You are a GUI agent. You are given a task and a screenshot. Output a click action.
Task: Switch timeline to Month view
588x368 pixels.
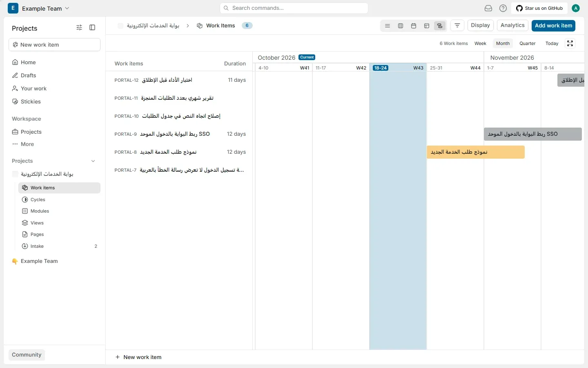tap(503, 43)
